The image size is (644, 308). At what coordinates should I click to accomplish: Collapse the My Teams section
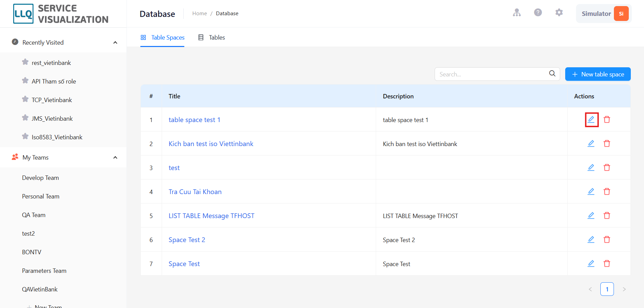click(x=115, y=158)
